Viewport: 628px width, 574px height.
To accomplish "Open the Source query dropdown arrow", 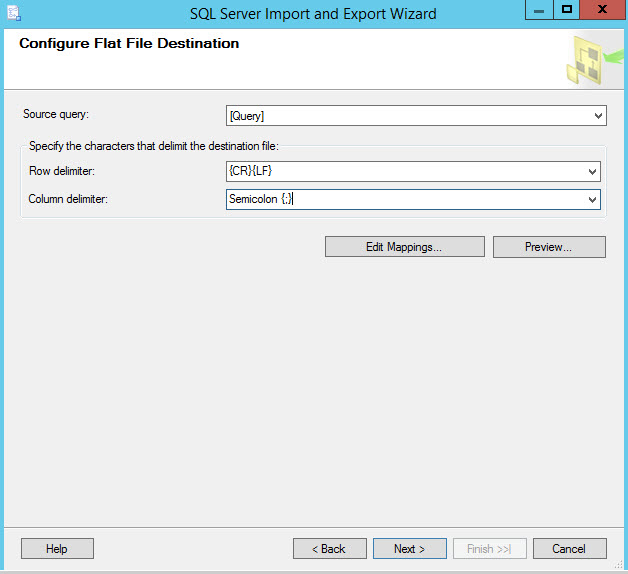I will (598, 116).
